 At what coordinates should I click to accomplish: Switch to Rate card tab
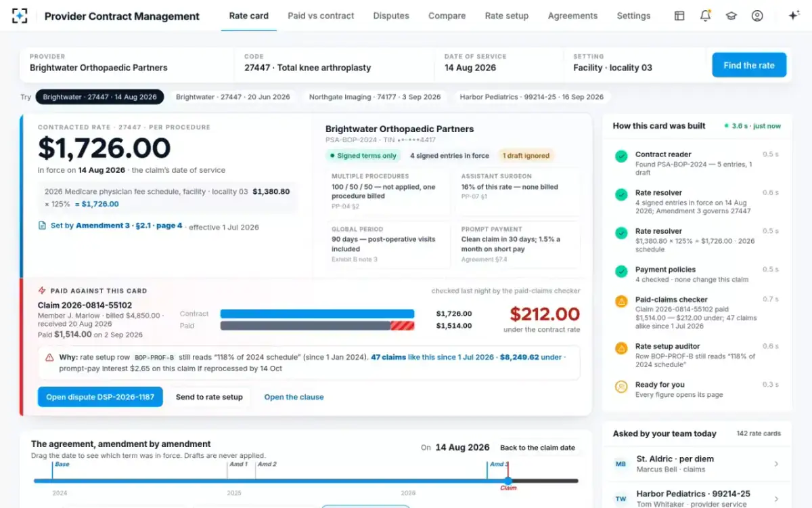[249, 16]
